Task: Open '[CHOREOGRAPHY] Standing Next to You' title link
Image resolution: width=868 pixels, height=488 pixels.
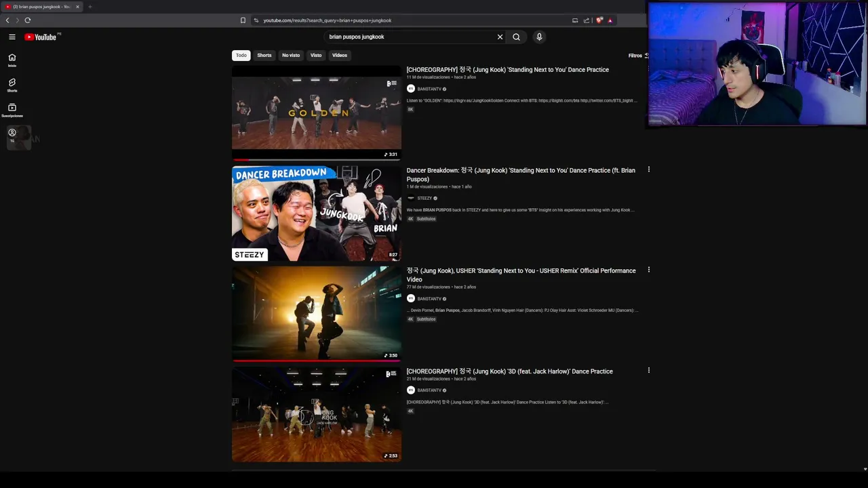Action: pos(507,70)
